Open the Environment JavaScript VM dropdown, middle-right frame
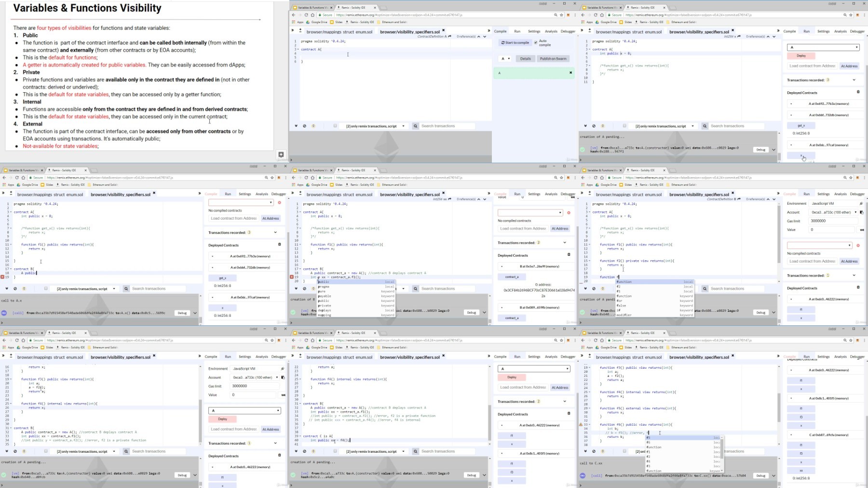The image size is (868, 488). [837, 204]
